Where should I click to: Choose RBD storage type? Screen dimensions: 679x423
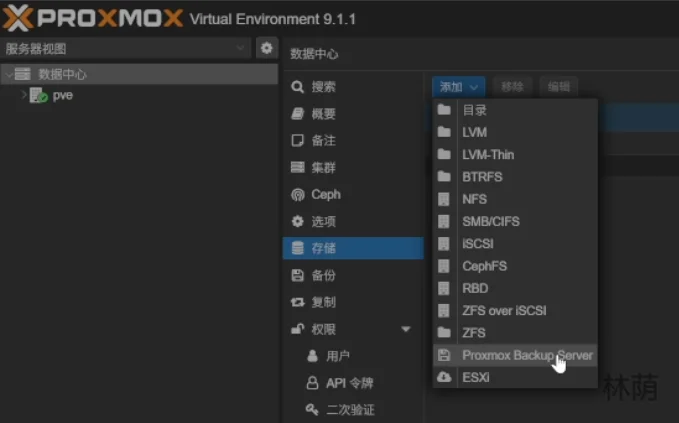point(515,288)
